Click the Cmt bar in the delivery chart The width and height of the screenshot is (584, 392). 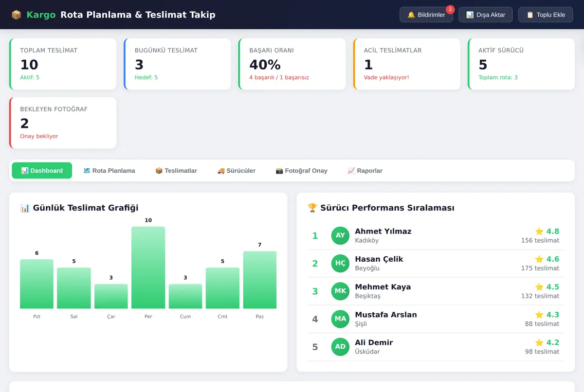coord(222,288)
